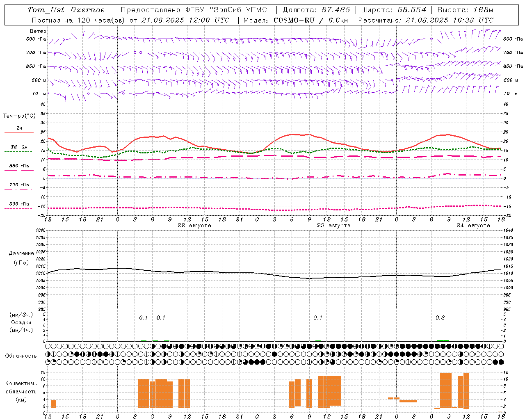Click the first small orange convective bar near 12
Image resolution: width=525 pixels, height=420 pixels.
pyautogui.click(x=53, y=404)
